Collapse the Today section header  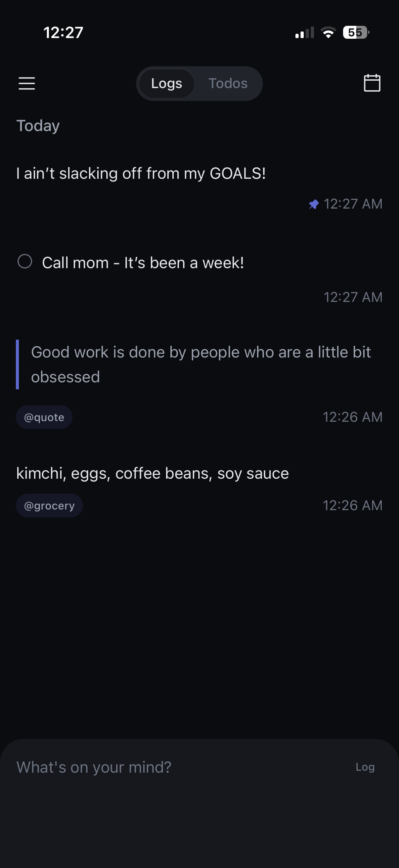point(38,125)
